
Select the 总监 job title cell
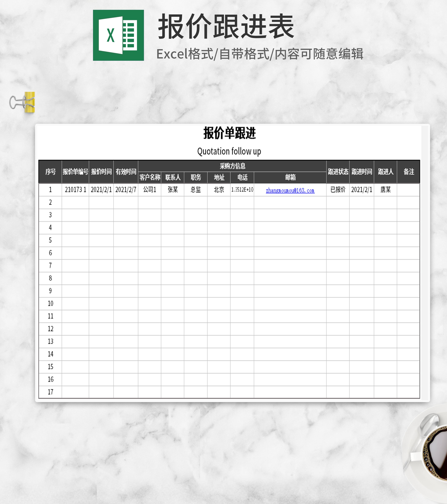(196, 190)
